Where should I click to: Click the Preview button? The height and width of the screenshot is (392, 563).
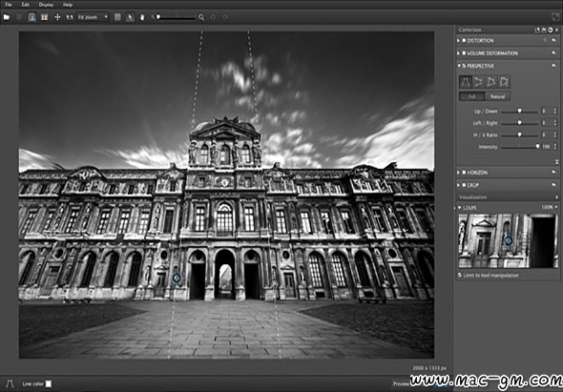point(402,383)
